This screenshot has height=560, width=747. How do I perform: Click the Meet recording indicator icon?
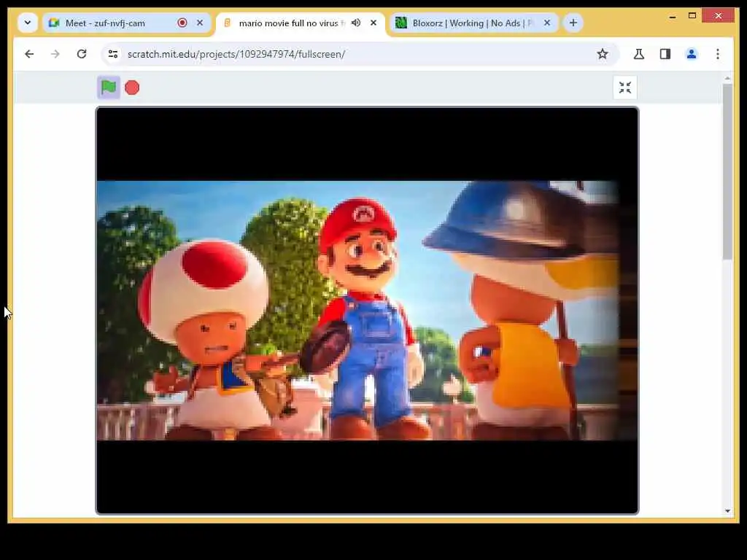pyautogui.click(x=182, y=23)
